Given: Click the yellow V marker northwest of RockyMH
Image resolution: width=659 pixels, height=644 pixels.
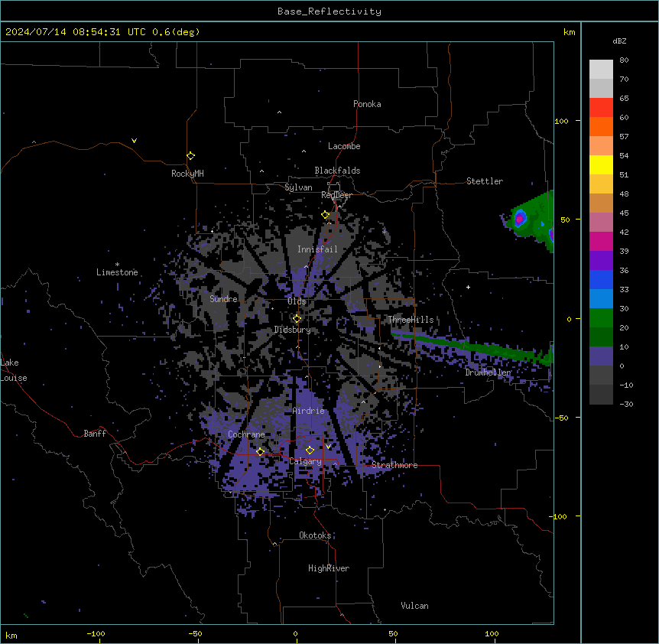Looking at the screenshot, I should tap(134, 141).
